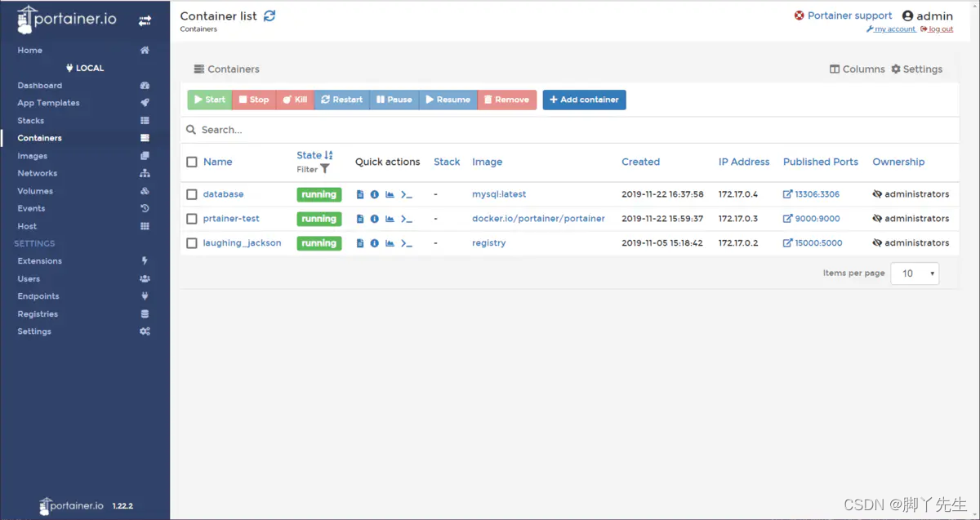
Task: Open the items per page dropdown
Action: 915,273
